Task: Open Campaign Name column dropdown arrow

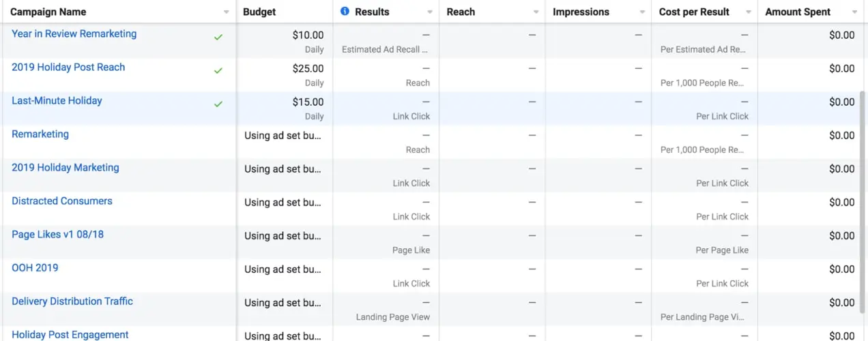Action: coord(227,12)
